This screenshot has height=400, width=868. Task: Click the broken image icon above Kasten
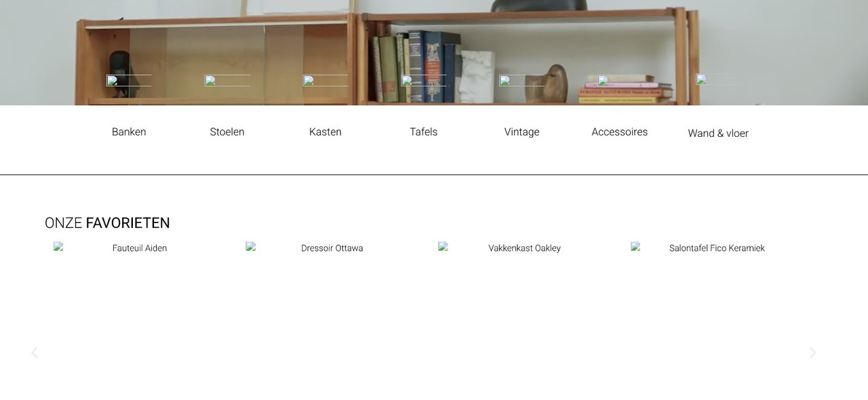[325, 81]
